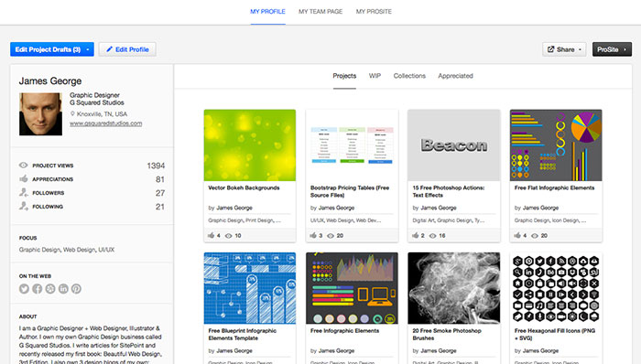641x364 pixels.
Task: Click the followers count 27
Action: [x=160, y=193]
